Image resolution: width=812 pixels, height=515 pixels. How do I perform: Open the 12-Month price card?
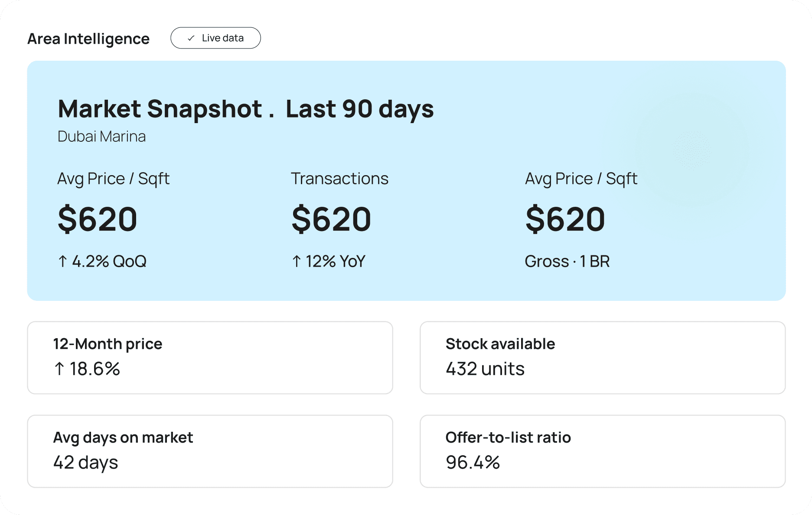click(210, 358)
